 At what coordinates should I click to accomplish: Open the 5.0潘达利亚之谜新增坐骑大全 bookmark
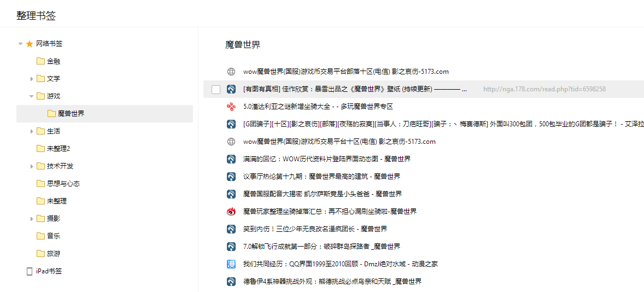click(x=318, y=107)
